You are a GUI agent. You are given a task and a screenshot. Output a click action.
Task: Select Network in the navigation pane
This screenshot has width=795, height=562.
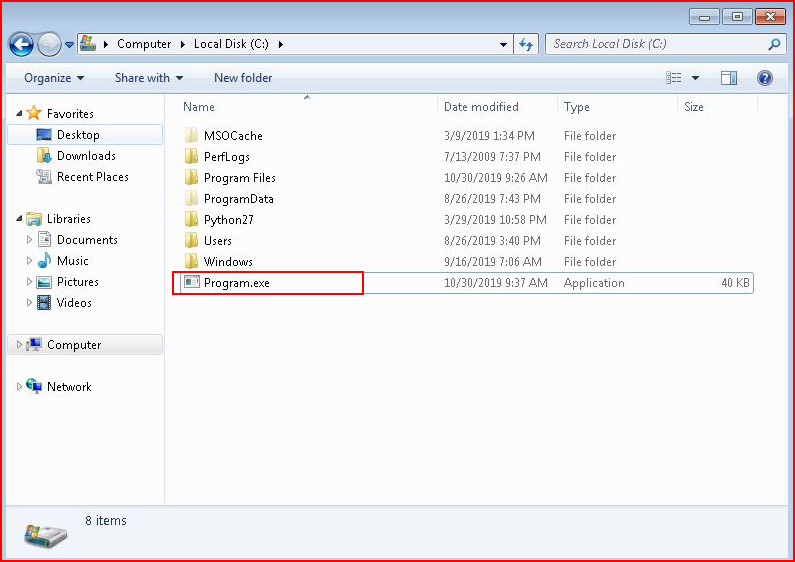pyautogui.click(x=69, y=387)
